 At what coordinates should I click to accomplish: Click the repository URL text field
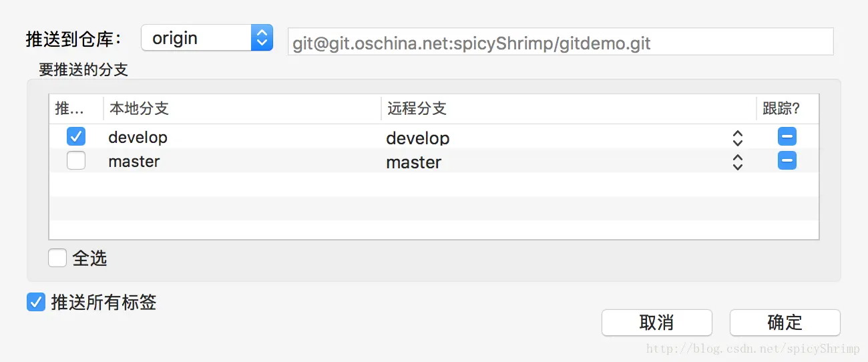click(560, 42)
